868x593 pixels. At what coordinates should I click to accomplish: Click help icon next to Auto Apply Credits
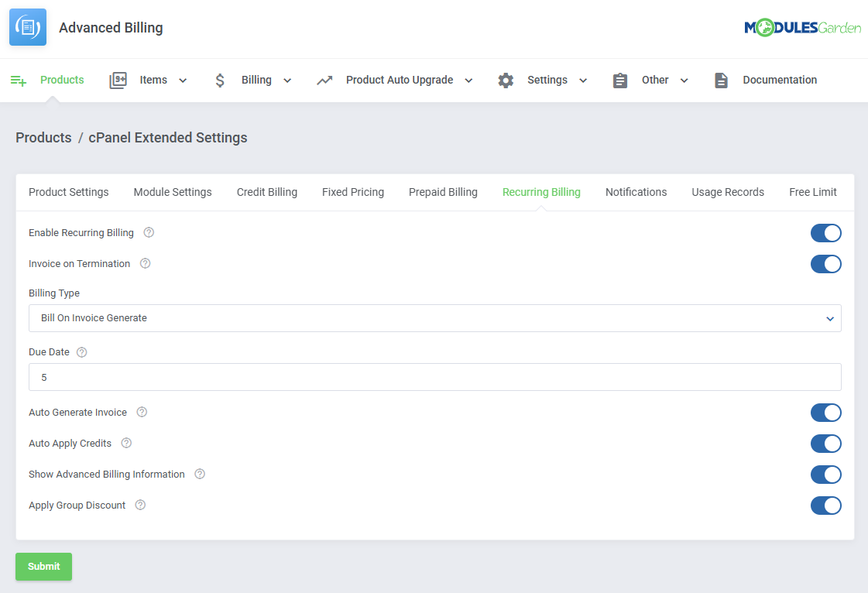pyautogui.click(x=126, y=443)
